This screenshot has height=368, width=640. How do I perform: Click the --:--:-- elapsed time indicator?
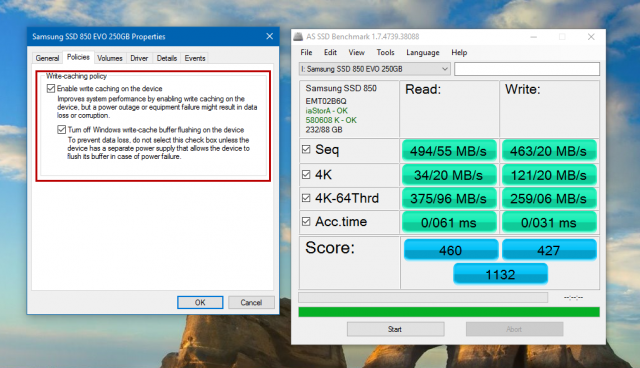573,297
